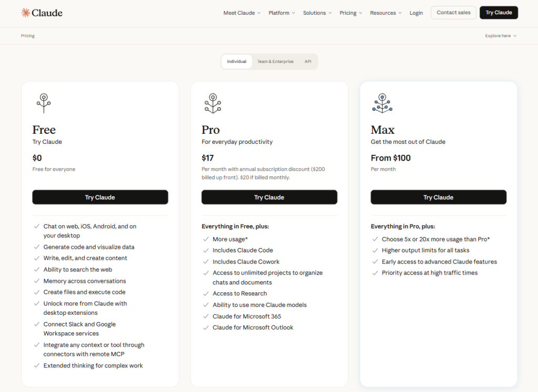
Task: Click the Max plan heading
Action: pos(382,130)
